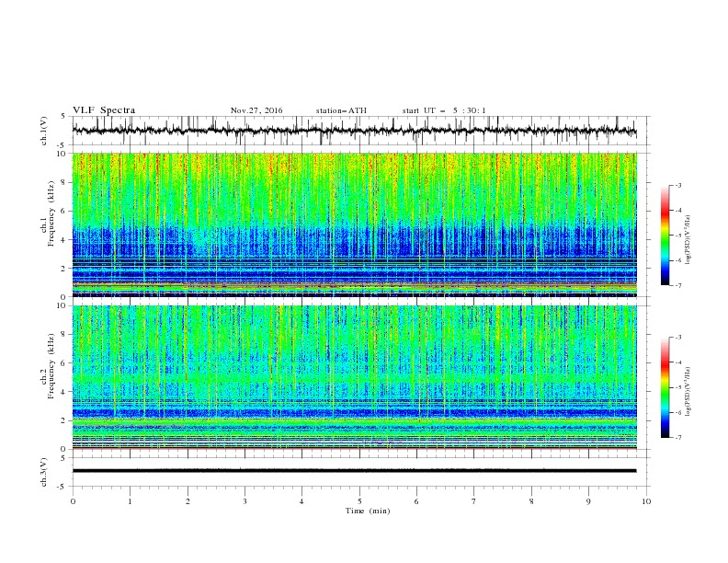Screen dimensions: 728x563
Task: Select the date text "Nov.27, 2016"
Action: coord(256,110)
